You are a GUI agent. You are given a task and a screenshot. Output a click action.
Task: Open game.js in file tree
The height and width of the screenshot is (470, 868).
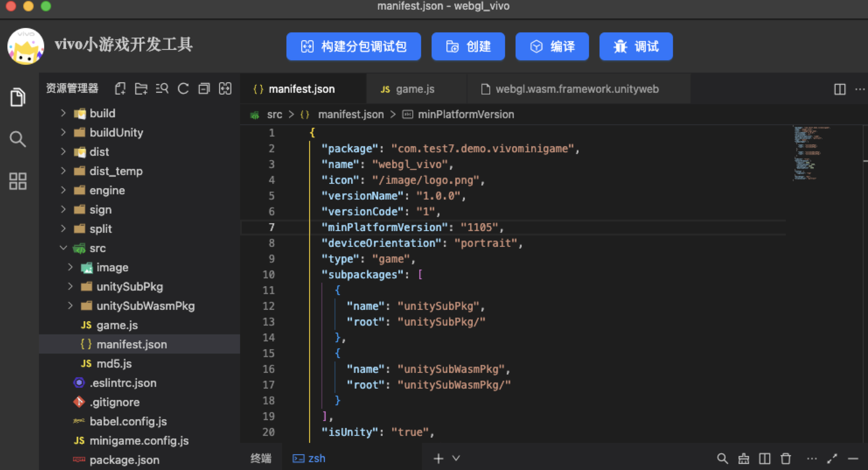(139, 325)
